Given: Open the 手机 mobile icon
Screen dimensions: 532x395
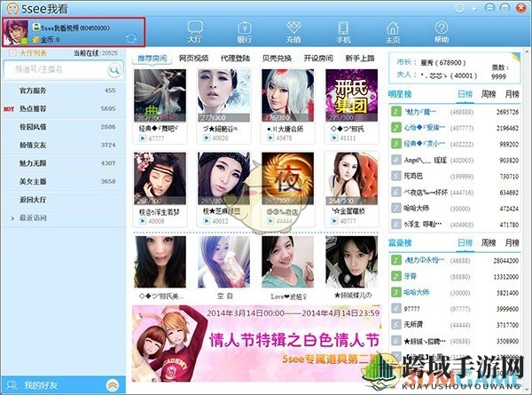Looking at the screenshot, I should click(x=343, y=32).
